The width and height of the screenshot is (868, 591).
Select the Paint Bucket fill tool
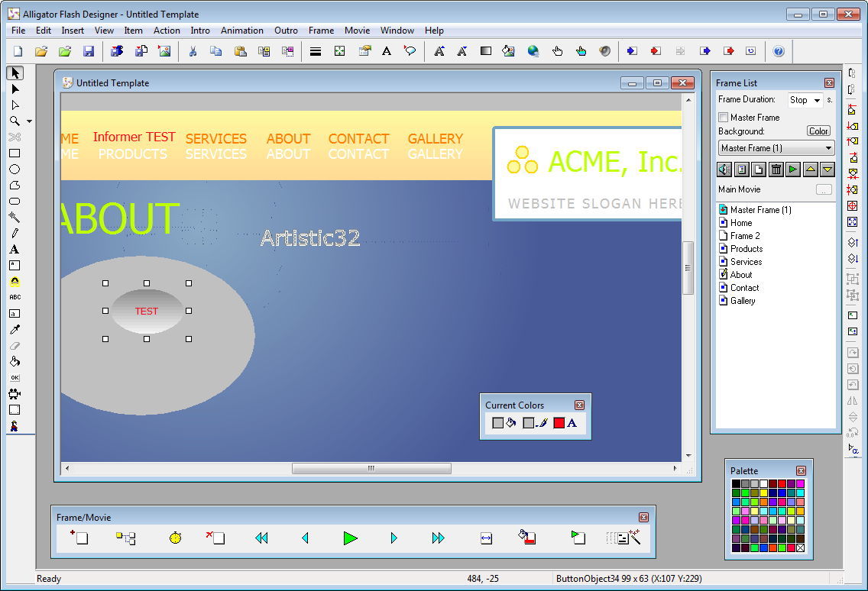pos(14,361)
